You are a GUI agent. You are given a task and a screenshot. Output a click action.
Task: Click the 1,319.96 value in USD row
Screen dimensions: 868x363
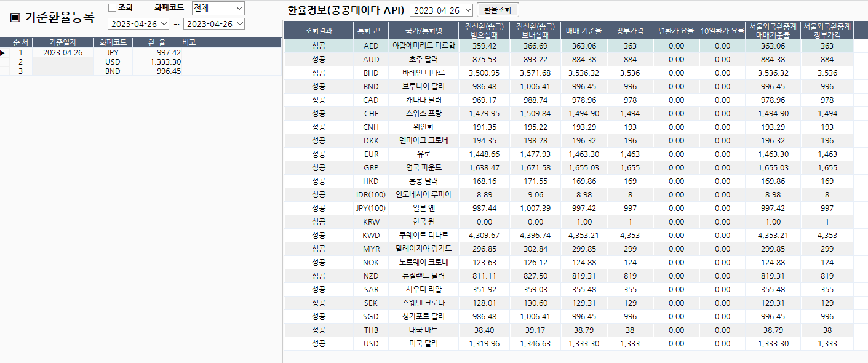click(484, 344)
